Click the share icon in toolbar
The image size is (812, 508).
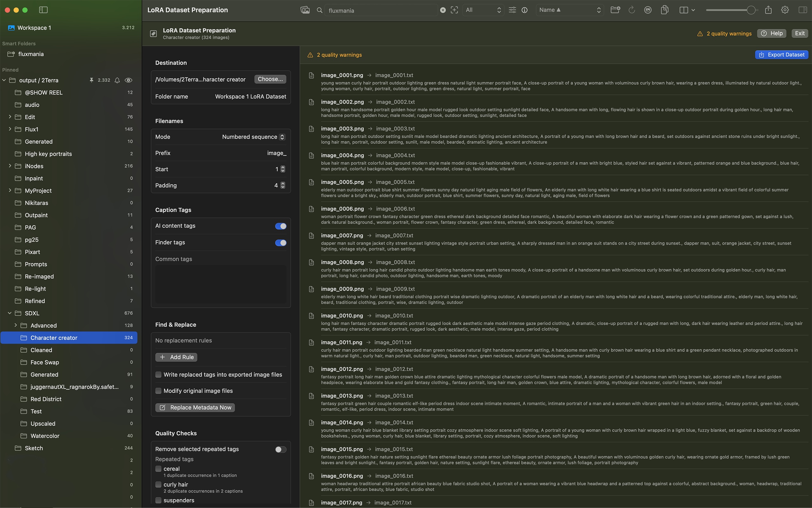click(768, 10)
